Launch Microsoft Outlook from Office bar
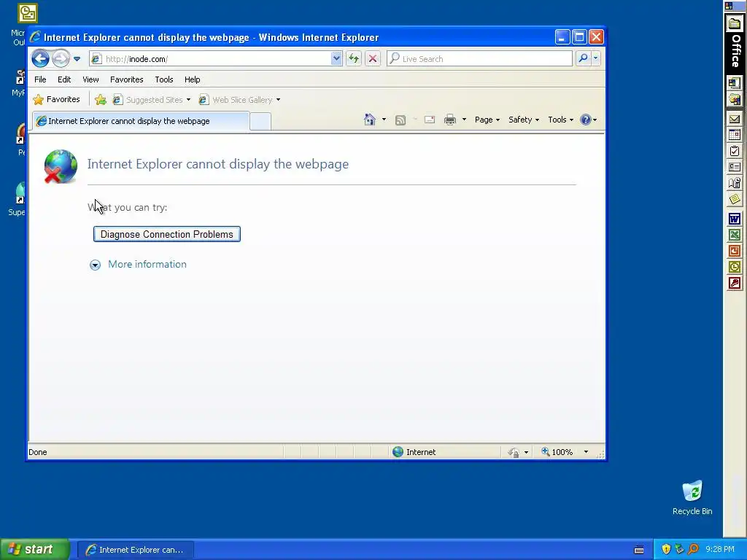 point(734,267)
